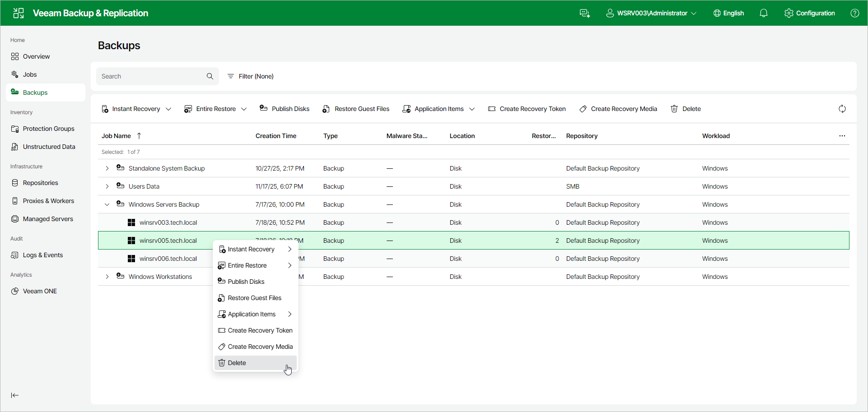Open the WSRV003\Administrator account menu
Viewport: 868px width, 412px height.
click(651, 13)
